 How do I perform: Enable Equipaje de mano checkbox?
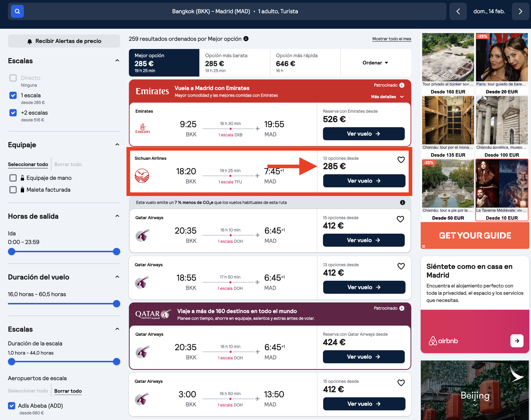[x=13, y=178]
